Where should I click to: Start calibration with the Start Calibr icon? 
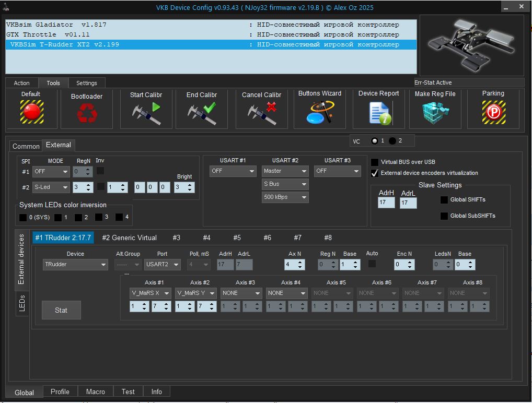click(x=146, y=114)
